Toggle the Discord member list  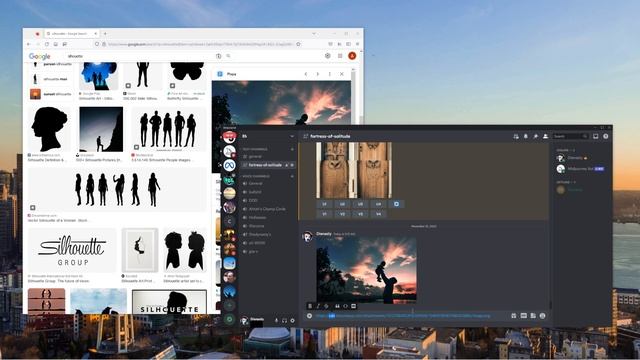point(545,136)
